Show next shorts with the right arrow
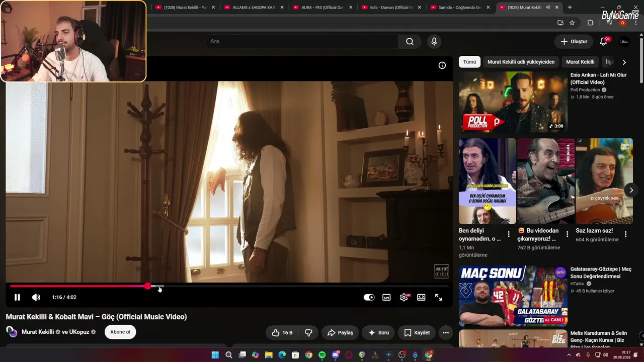The width and height of the screenshot is (644, 362). [631, 190]
